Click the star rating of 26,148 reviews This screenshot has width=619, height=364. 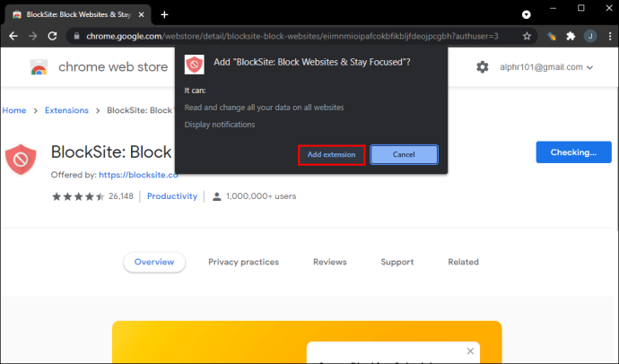[x=78, y=196]
